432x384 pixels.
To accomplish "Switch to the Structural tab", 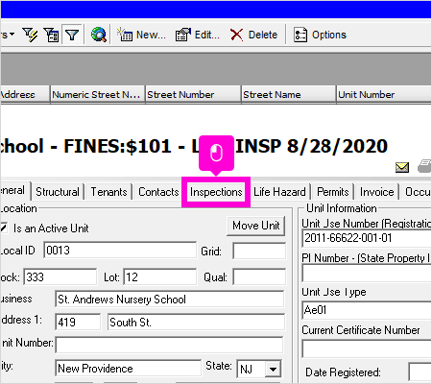I will [57, 192].
